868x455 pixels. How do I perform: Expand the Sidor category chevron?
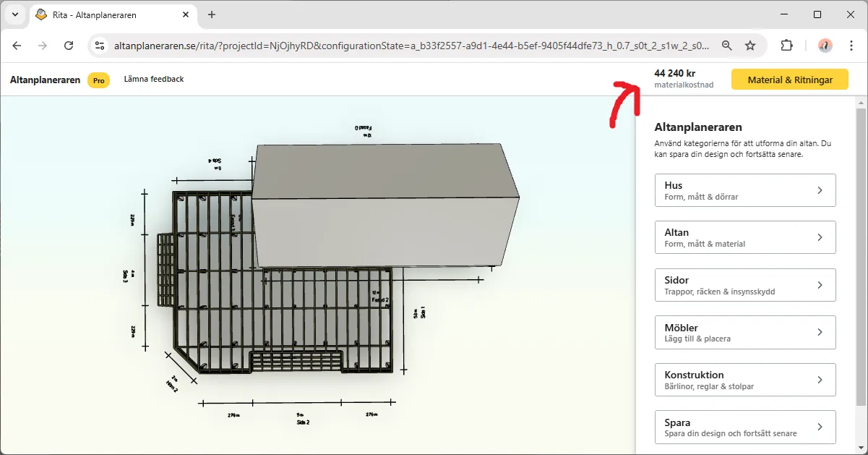point(820,285)
